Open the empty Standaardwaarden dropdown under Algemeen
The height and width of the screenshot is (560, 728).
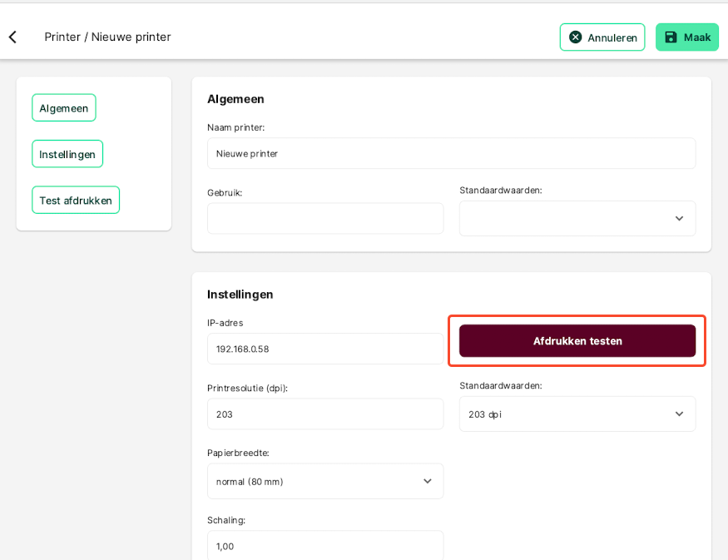tap(577, 218)
